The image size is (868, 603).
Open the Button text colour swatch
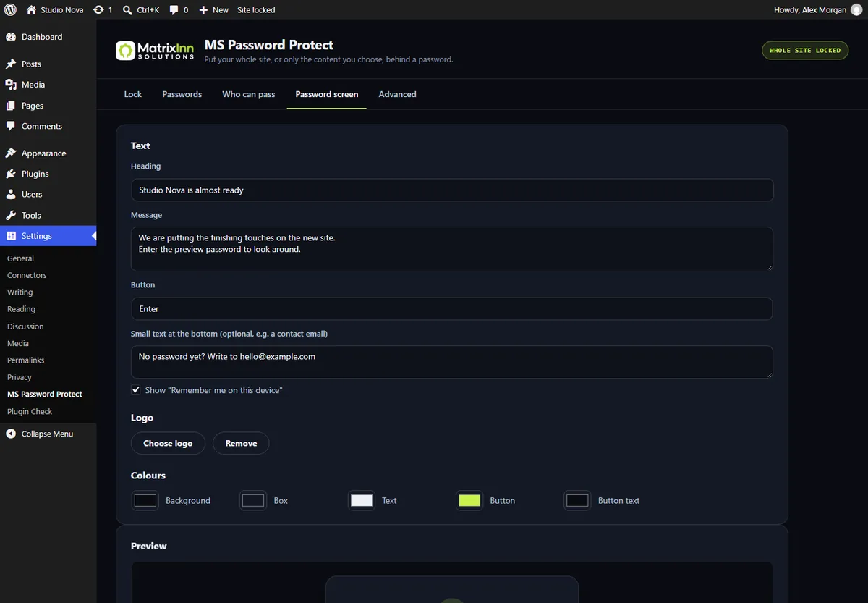click(x=577, y=501)
